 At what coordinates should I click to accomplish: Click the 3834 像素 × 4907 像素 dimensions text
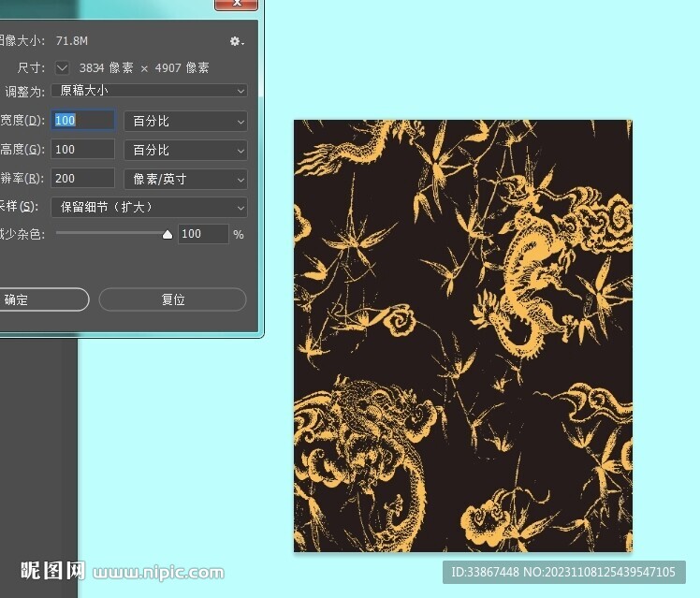[x=144, y=67]
